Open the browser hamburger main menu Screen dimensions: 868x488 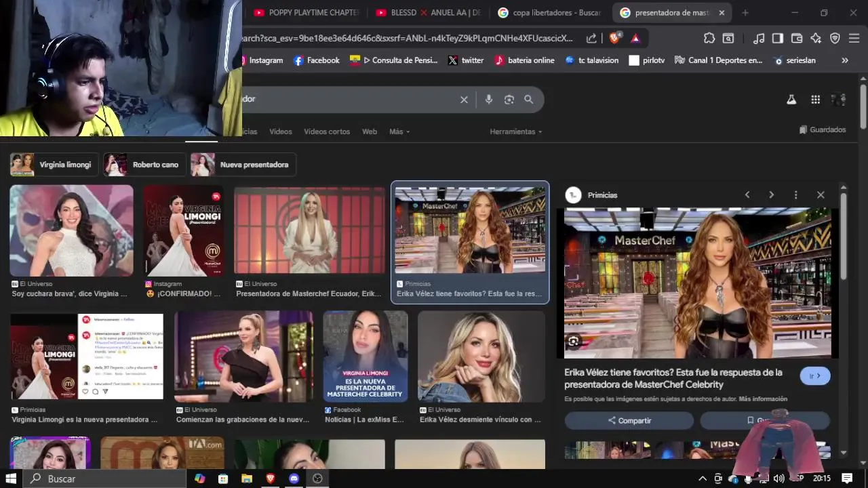854,39
